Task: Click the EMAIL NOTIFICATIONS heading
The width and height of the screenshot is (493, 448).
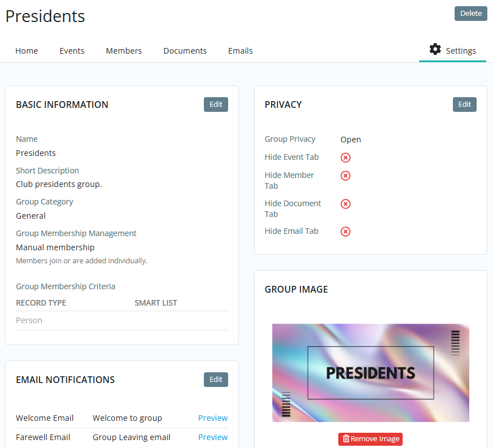Action: [x=66, y=380]
